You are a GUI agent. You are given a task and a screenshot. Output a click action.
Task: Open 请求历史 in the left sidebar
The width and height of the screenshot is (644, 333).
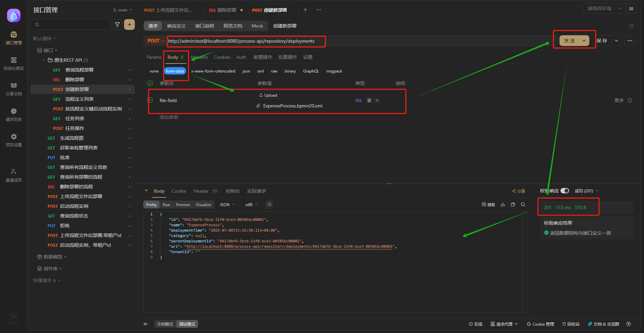pos(13,114)
